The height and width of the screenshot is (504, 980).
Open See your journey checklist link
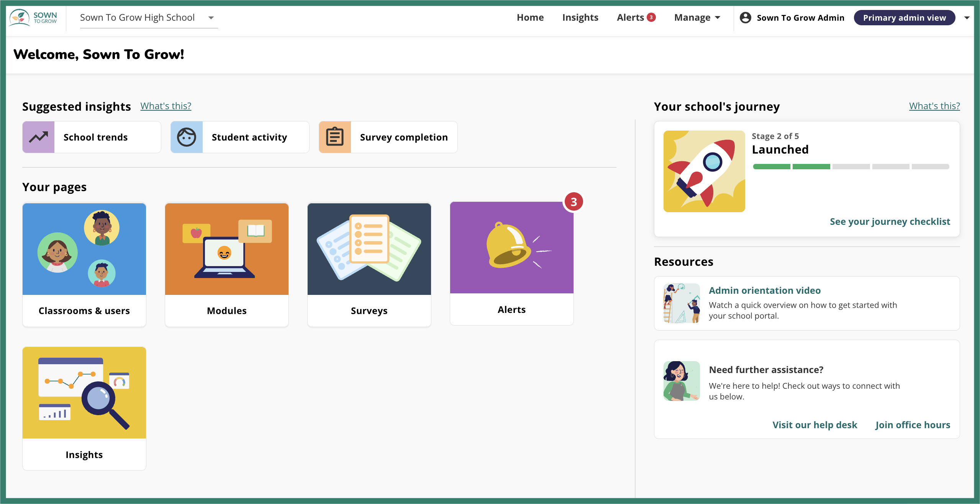[890, 221]
